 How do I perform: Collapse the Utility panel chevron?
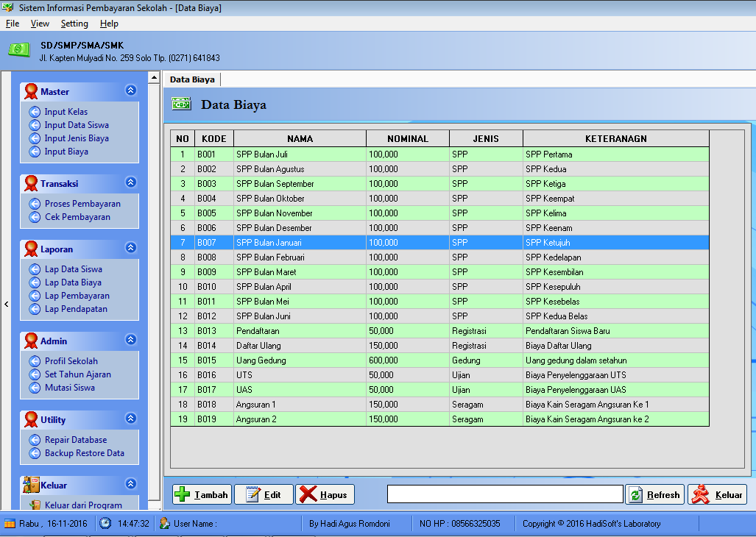(130, 418)
